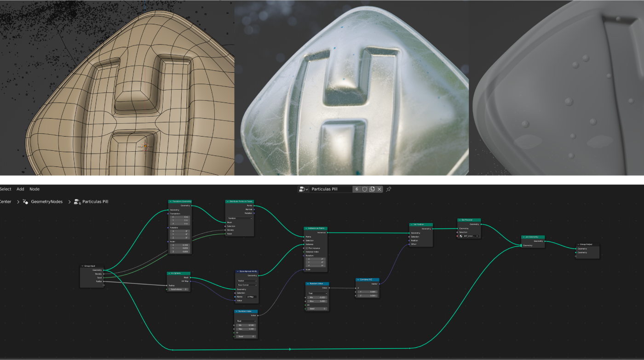Click the wireframe H pill viewport image
Image resolution: width=644 pixels, height=360 pixels.
(x=117, y=87)
